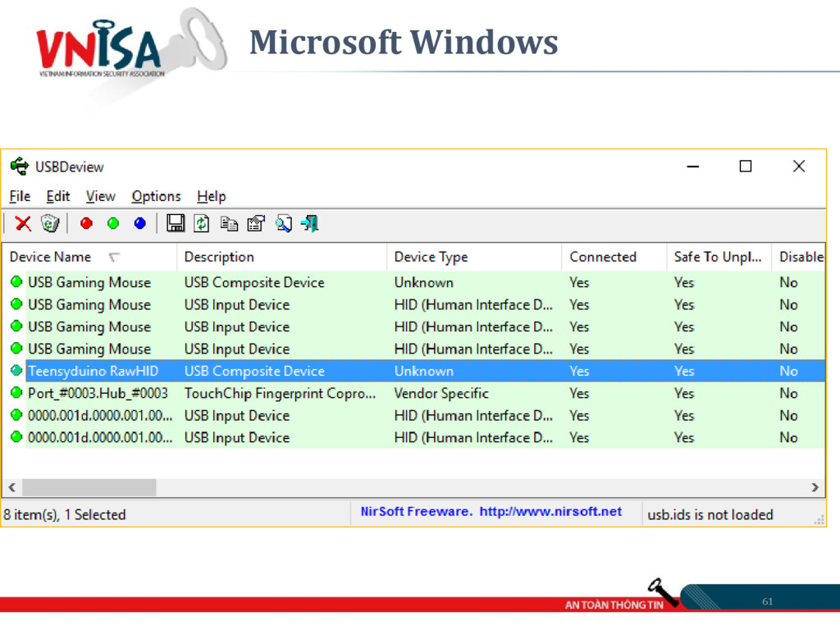
Task: Click the USBDeview title bar app icon
Action: click(20, 166)
